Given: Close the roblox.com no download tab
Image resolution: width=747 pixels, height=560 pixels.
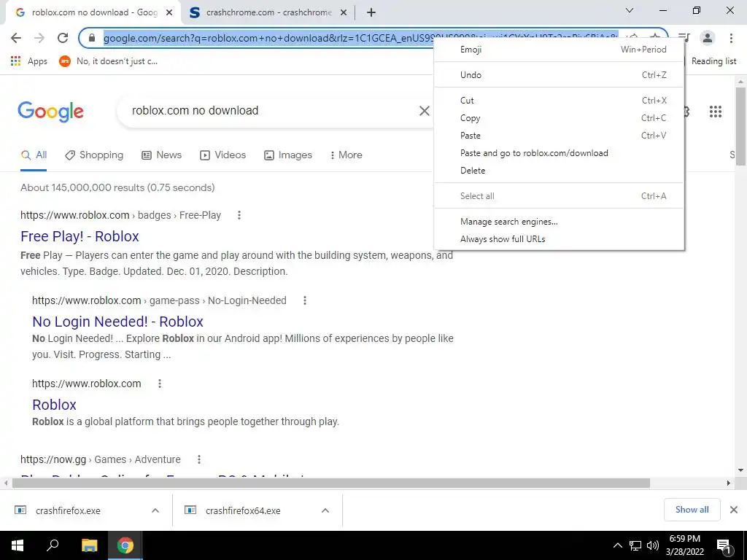Looking at the screenshot, I should click(169, 12).
